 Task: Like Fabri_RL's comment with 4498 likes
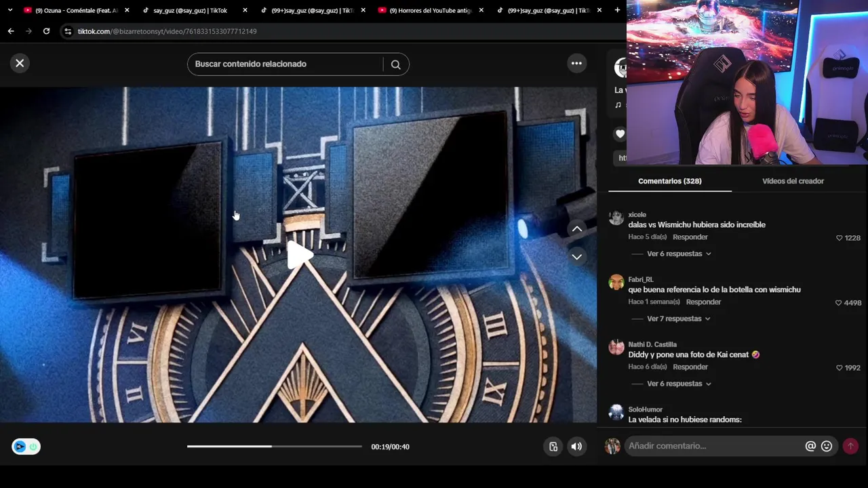839,303
